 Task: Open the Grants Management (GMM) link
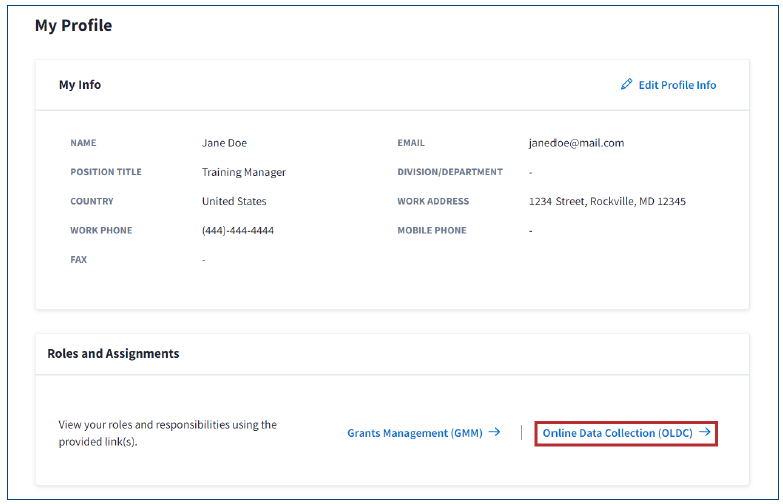coord(415,433)
